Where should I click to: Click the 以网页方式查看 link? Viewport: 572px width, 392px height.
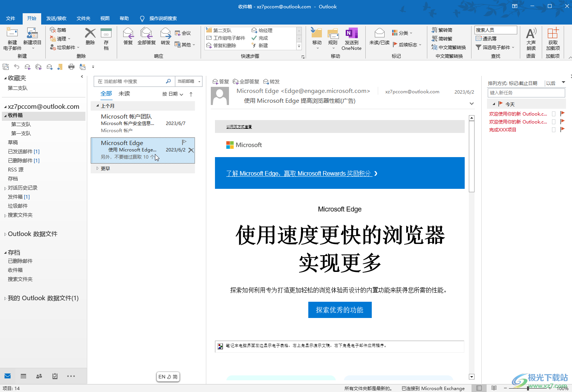pos(239,127)
